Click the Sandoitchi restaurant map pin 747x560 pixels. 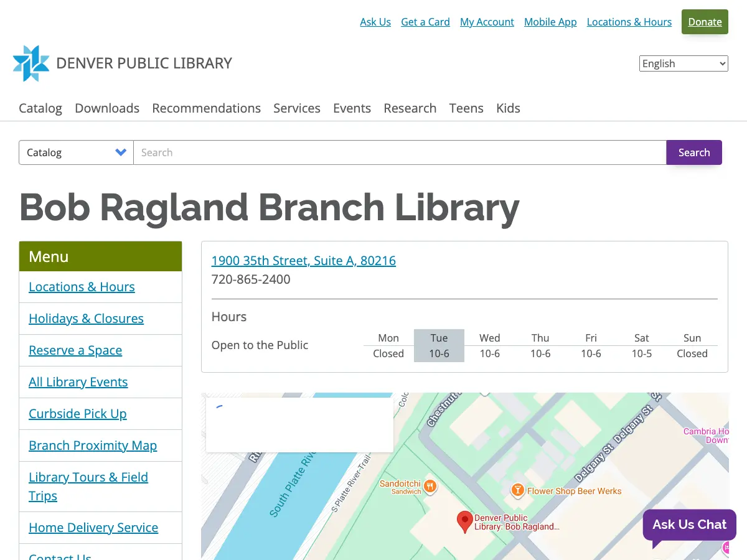pyautogui.click(x=430, y=486)
